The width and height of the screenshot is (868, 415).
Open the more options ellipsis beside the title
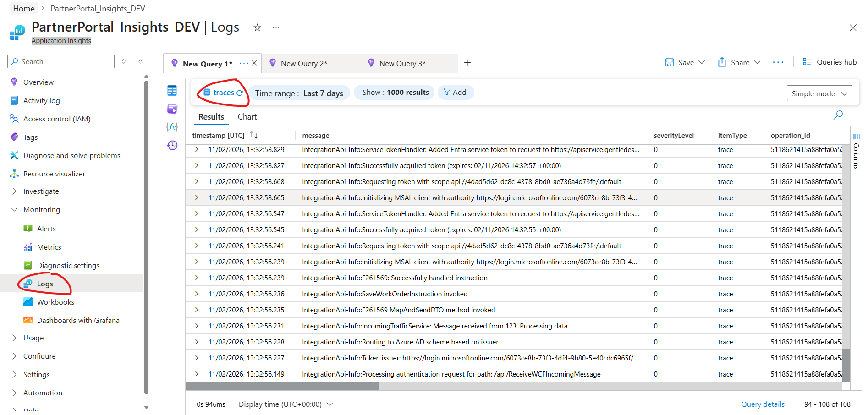pyautogui.click(x=276, y=27)
